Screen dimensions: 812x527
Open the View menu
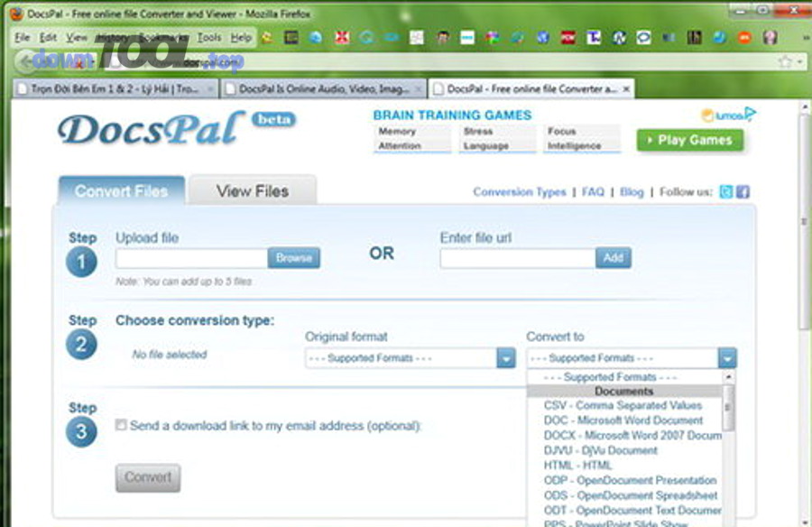tap(77, 37)
